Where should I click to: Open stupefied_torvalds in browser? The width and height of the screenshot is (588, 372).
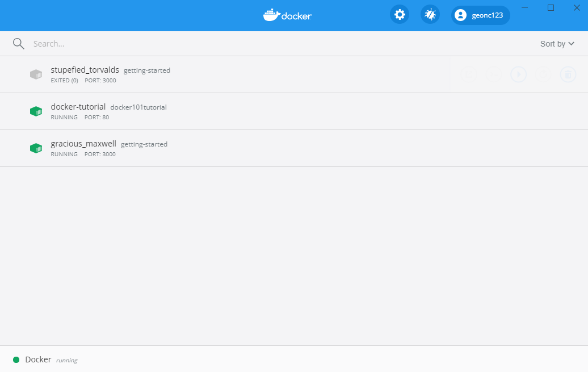pos(469,74)
